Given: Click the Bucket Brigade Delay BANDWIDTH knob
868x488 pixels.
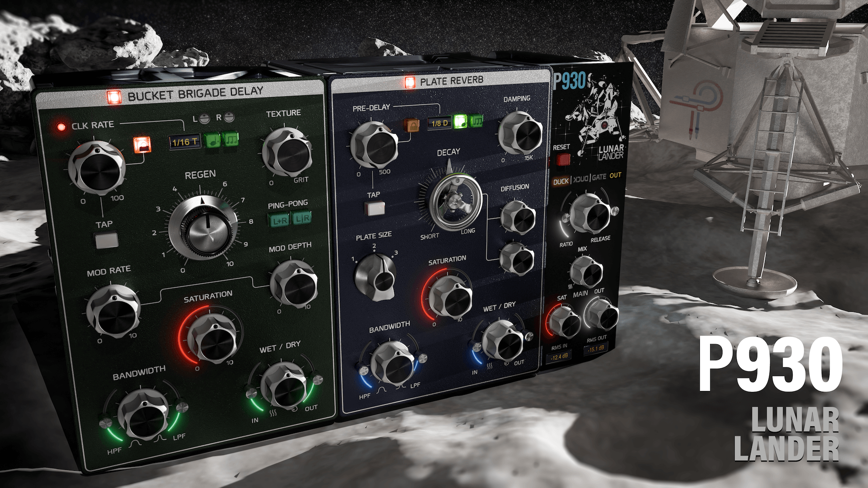Looking at the screenshot, I should click(144, 413).
